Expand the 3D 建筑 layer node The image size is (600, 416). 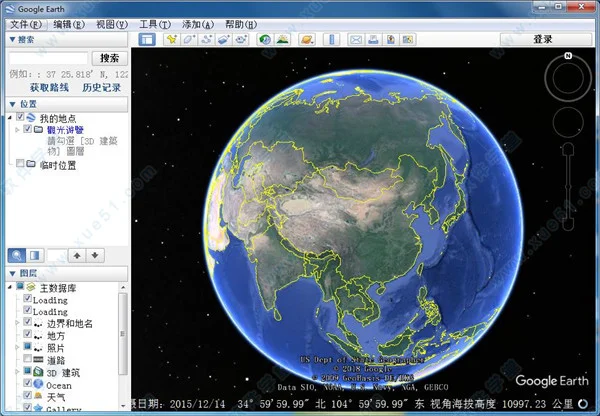17,372
